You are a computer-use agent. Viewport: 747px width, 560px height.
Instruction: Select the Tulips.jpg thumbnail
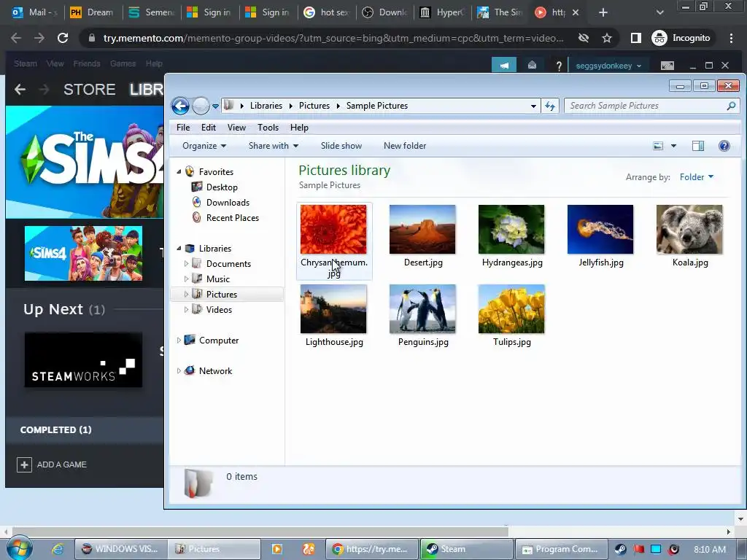pos(511,309)
